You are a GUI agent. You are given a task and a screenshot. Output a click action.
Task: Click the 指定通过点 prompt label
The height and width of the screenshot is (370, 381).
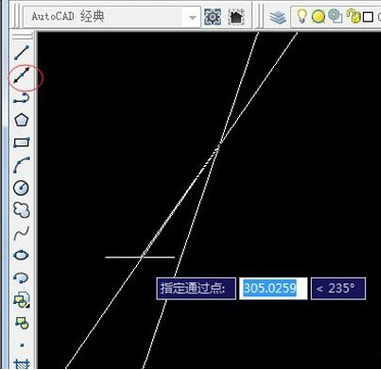[196, 288]
